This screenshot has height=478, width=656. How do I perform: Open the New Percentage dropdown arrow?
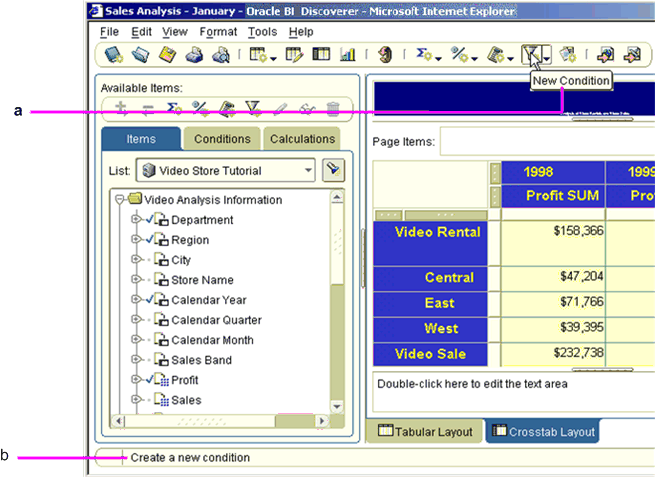coord(474,59)
